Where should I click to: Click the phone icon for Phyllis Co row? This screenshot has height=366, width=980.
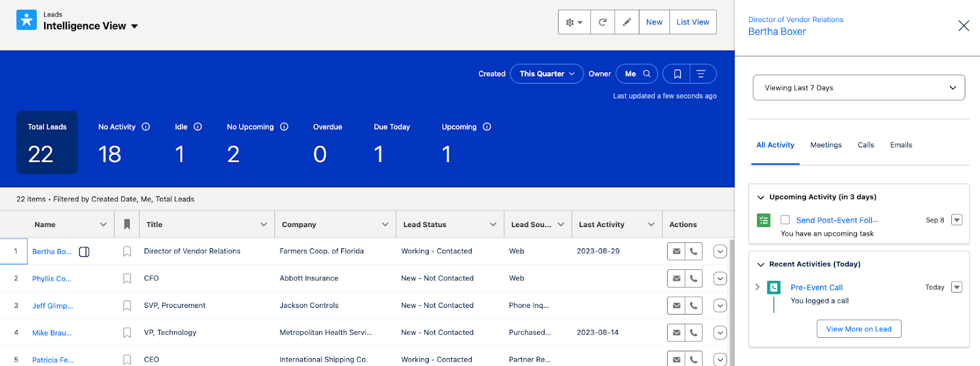[693, 278]
